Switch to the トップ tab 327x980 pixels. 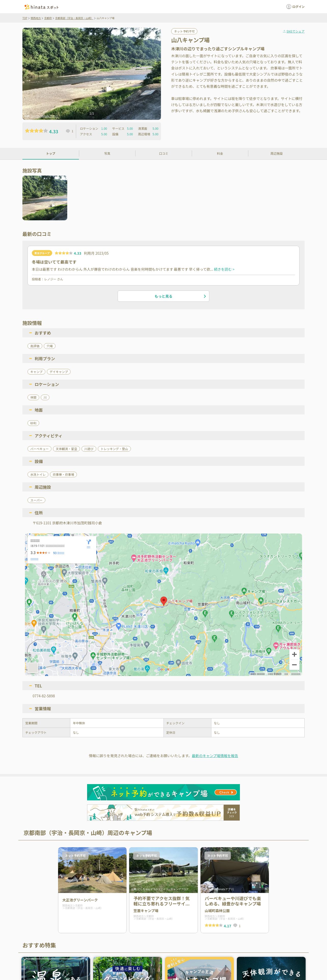51,153
